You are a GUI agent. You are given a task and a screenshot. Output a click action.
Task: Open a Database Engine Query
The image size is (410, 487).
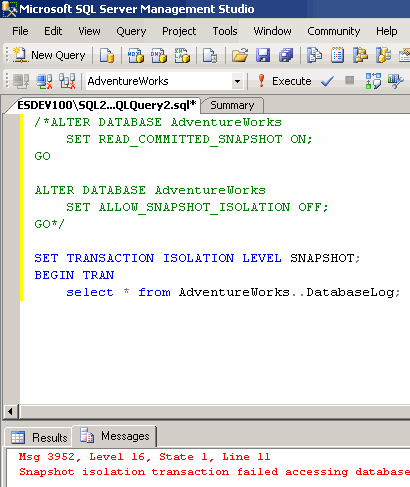[x=107, y=55]
